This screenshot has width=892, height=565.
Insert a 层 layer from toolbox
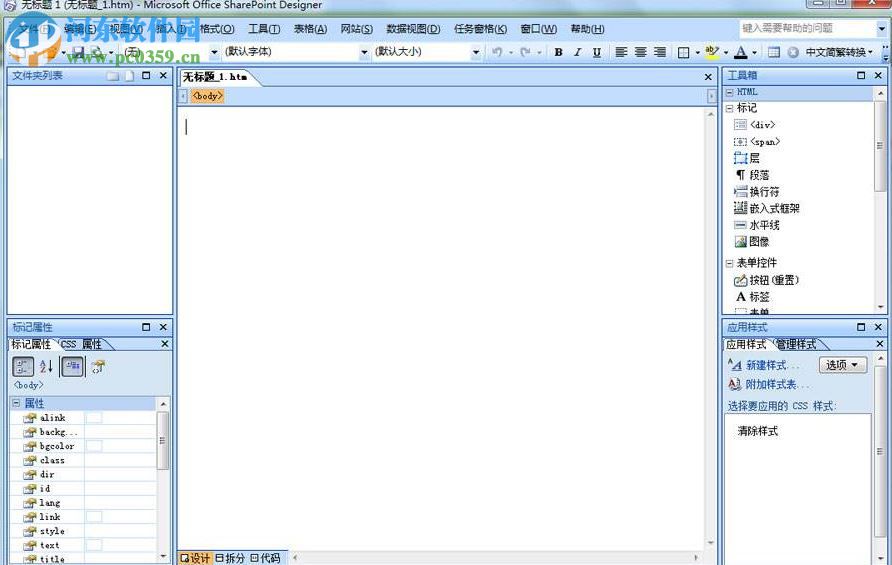coord(747,158)
